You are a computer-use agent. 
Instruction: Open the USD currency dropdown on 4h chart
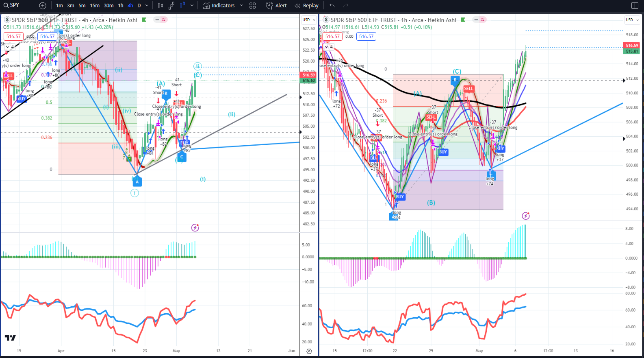(308, 20)
